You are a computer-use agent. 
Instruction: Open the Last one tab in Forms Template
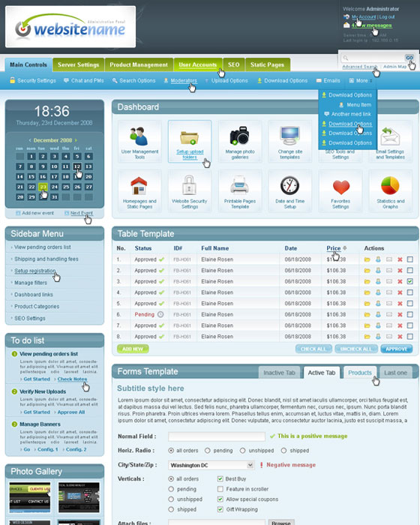(x=395, y=373)
